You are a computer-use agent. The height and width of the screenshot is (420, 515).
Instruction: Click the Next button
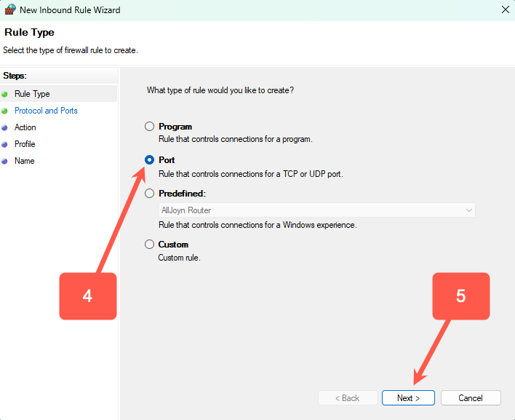pos(408,398)
